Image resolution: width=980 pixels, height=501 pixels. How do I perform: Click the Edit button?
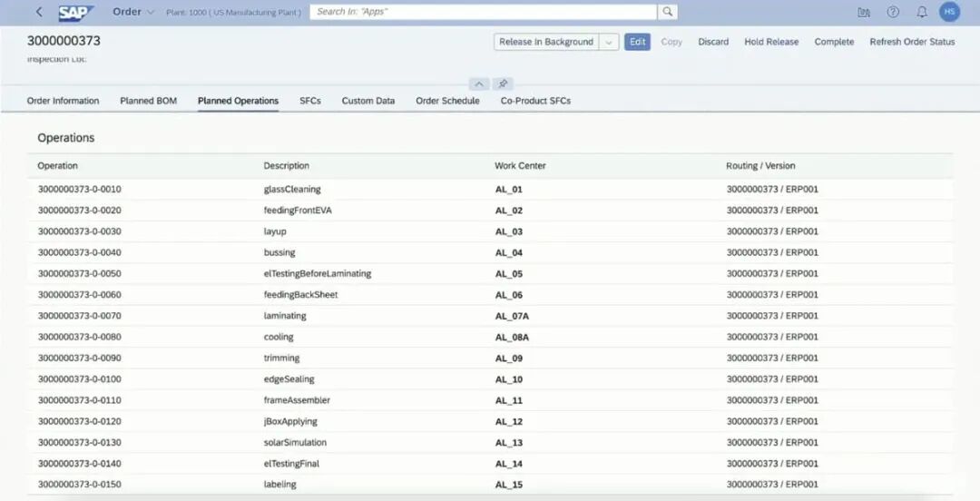[x=638, y=42]
